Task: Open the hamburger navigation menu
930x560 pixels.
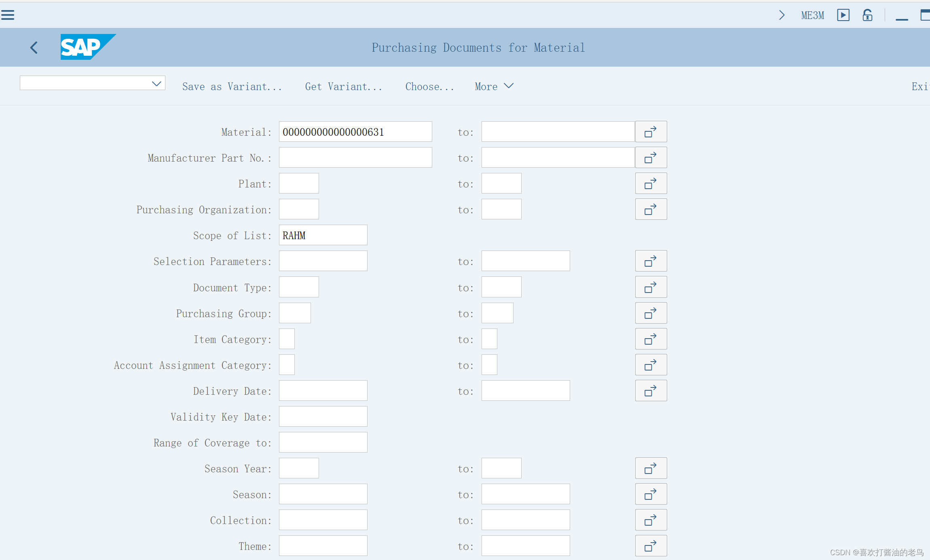Action: [x=8, y=15]
